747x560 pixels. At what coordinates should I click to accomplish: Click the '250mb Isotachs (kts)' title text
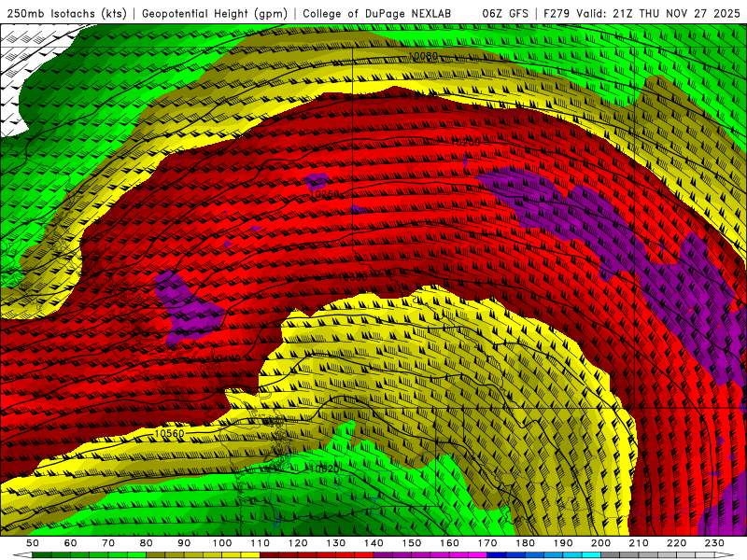[x=66, y=14]
